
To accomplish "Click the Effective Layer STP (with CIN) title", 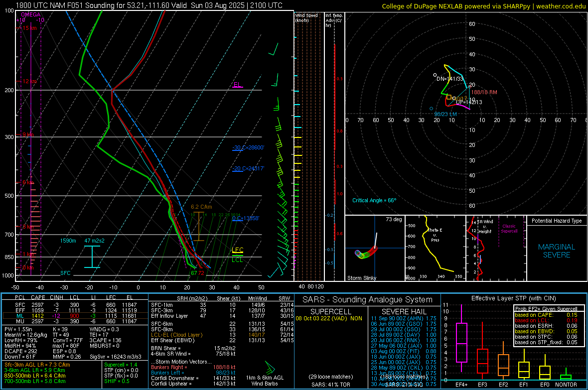I will (513, 298).
